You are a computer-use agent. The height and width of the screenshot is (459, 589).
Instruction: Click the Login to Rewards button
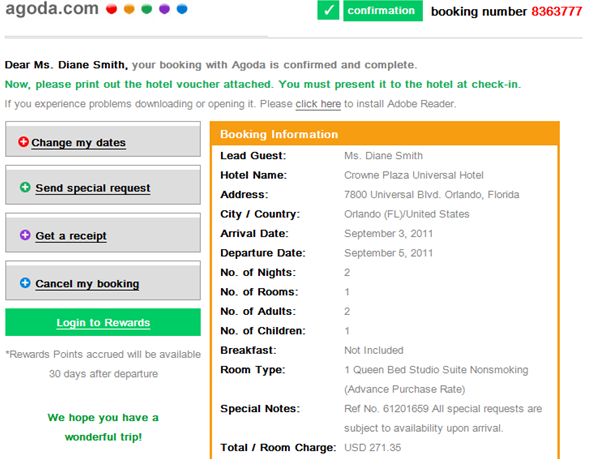[103, 322]
